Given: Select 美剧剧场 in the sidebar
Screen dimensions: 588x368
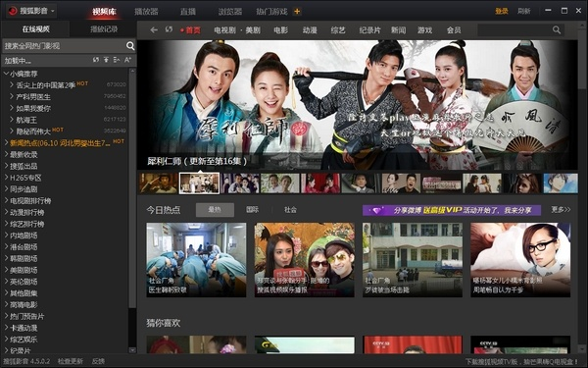Looking at the screenshot, I should tap(24, 270).
